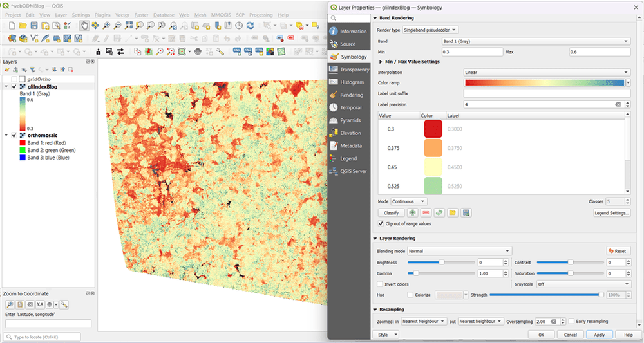The height and width of the screenshot is (343, 644).
Task: Select the Pan Map hand tool
Action: (84, 26)
